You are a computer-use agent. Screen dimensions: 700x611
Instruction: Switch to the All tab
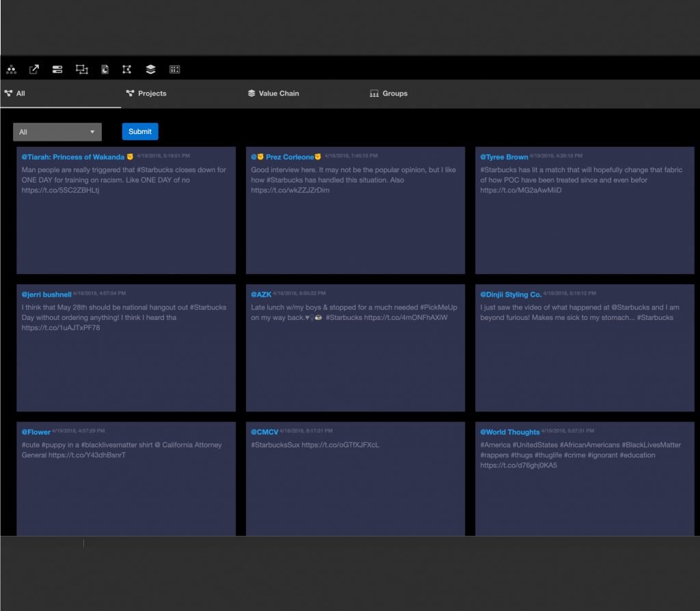(60, 93)
